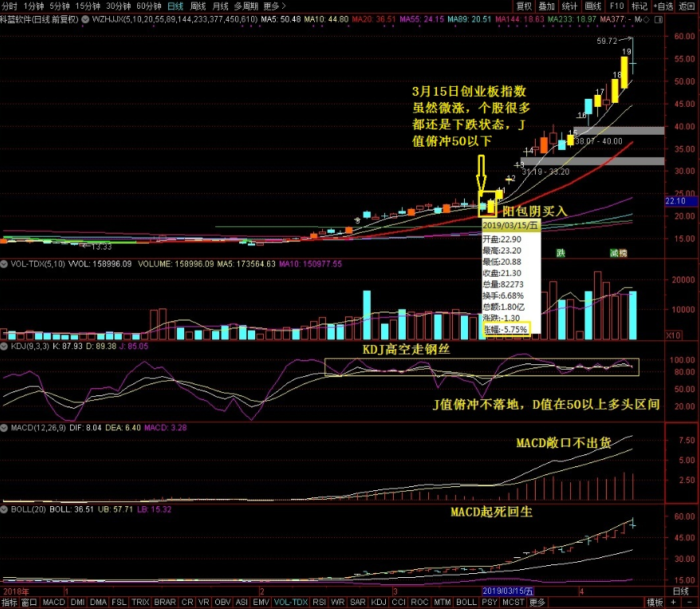Screen dimensions: 700x609
Task: Select the OBV indicator tab
Action: [x=222, y=603]
